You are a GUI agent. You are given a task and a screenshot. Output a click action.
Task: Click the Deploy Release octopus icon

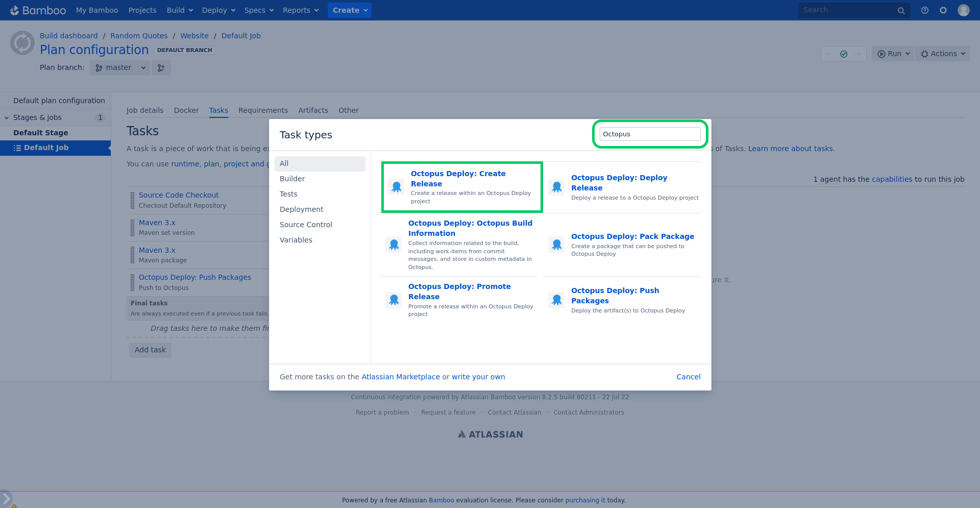point(557,187)
